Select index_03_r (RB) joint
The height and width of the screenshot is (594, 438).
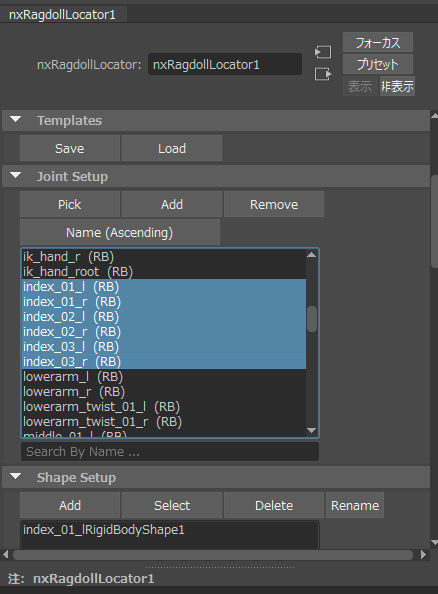click(x=164, y=362)
